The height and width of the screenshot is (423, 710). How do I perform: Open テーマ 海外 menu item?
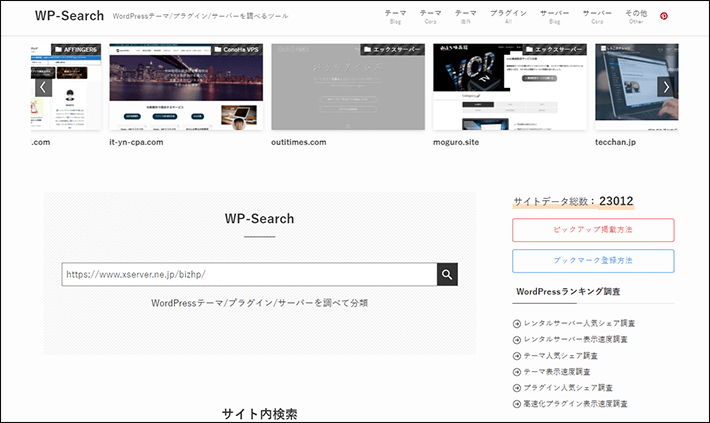465,17
